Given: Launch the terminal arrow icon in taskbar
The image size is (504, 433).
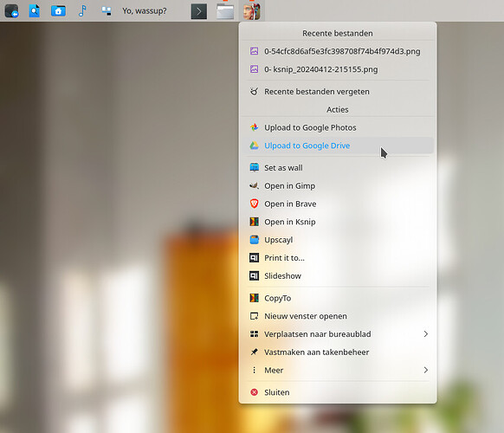Looking at the screenshot, I should [x=199, y=11].
